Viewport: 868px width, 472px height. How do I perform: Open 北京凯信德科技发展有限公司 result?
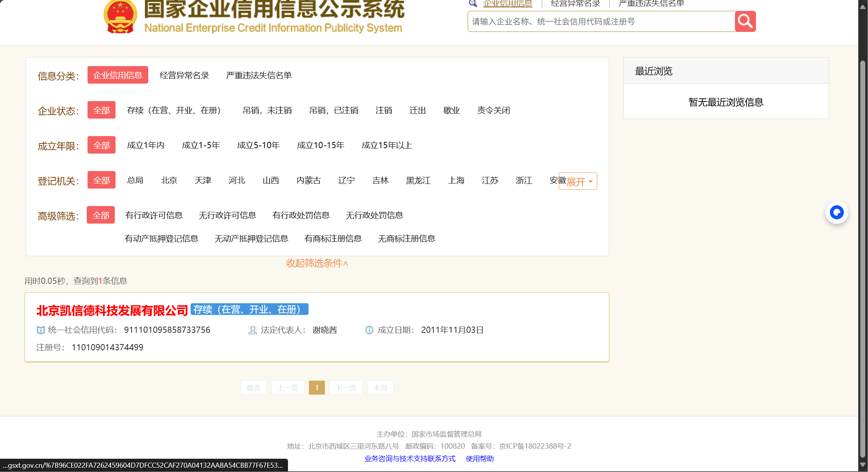click(x=112, y=311)
